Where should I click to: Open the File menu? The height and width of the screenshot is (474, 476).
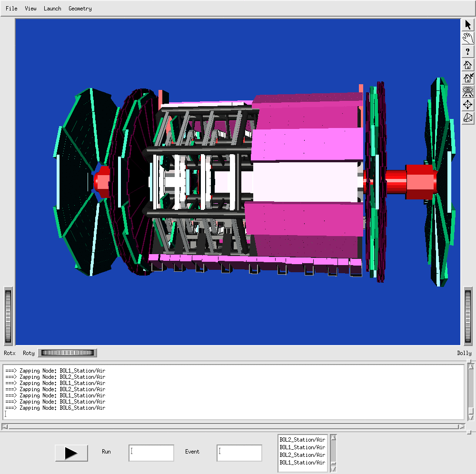pos(11,9)
